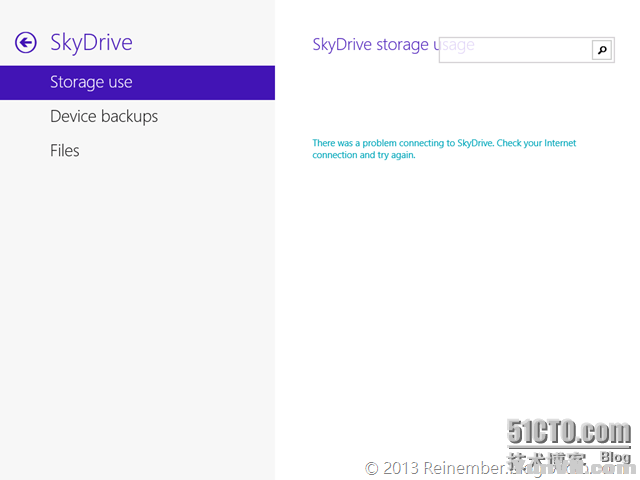Image resolution: width=640 pixels, height=480 pixels.
Task: Click the magnifier search button
Action: [602, 50]
